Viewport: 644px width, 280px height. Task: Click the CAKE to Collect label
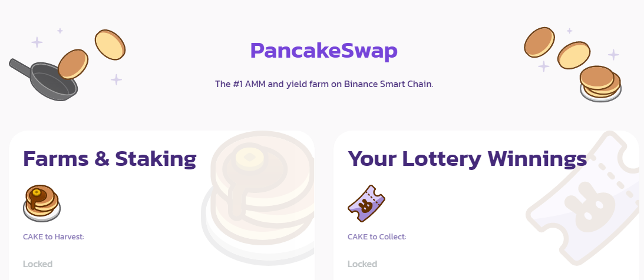377,236
